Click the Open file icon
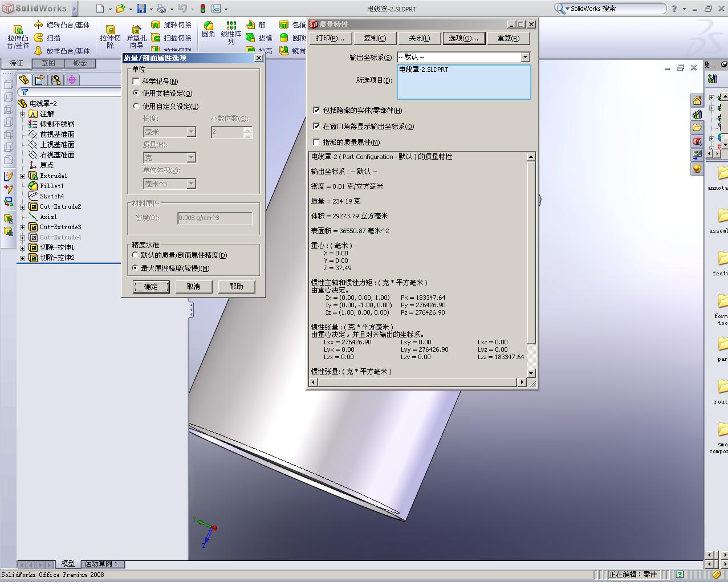The width and height of the screenshot is (728, 582). tap(120, 9)
